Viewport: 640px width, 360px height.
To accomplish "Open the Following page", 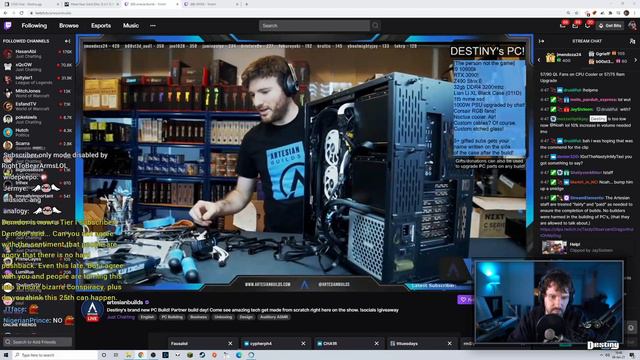I will [34, 26].
